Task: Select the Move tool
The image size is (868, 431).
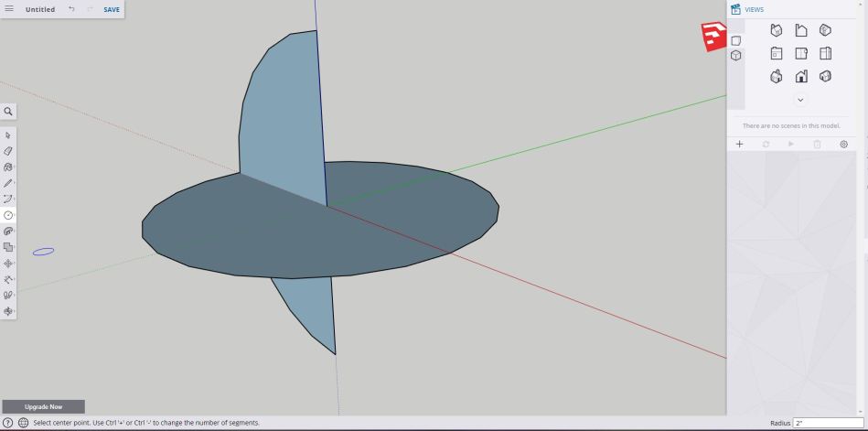Action: [x=8, y=264]
